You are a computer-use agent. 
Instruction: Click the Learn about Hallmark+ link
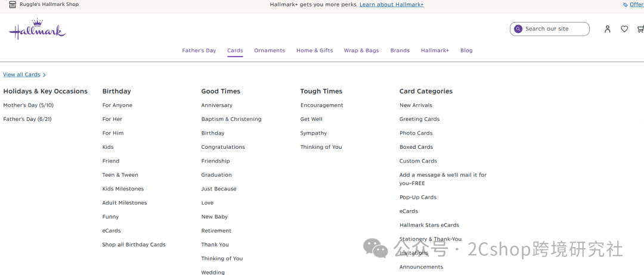point(391,5)
